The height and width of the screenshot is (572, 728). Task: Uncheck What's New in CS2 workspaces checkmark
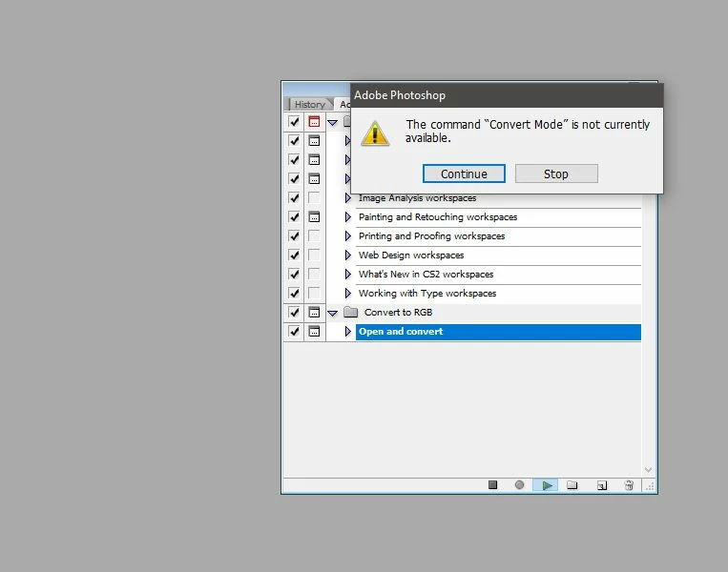294,274
